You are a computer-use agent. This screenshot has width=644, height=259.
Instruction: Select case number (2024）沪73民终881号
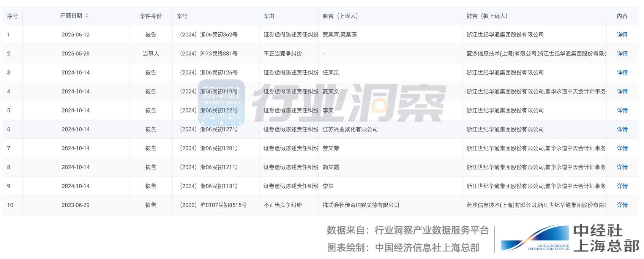[208, 54]
